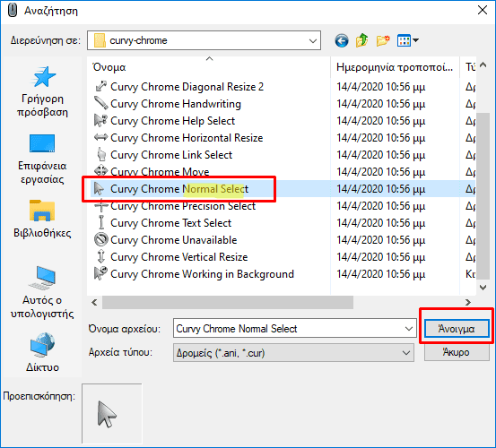Go back to last visited folder
Image resolution: width=496 pixels, height=448 pixels.
tap(342, 40)
